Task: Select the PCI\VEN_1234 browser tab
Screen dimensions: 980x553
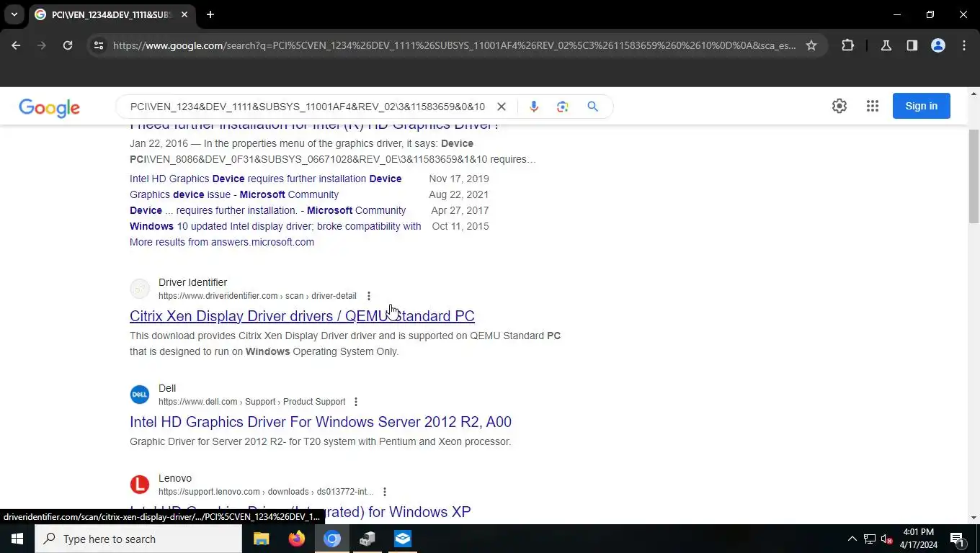Action: point(112,14)
